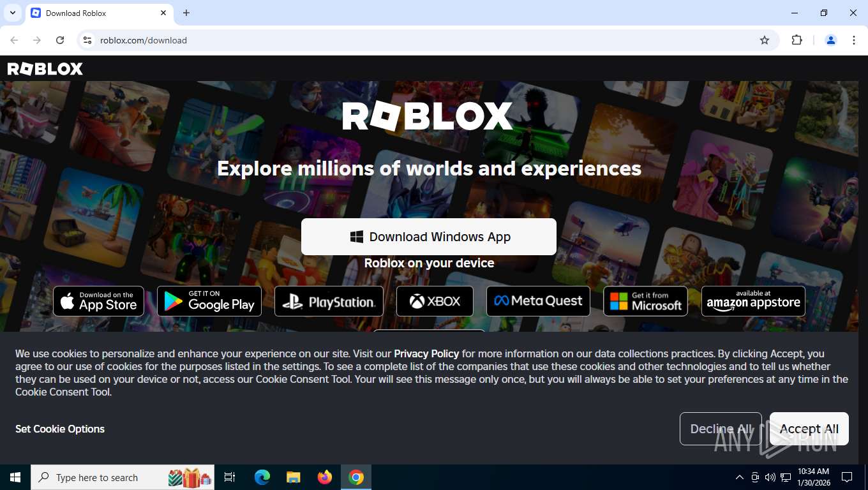The height and width of the screenshot is (490, 868).
Task: Click the large ROBLOX logo in the banner
Action: click(x=428, y=117)
